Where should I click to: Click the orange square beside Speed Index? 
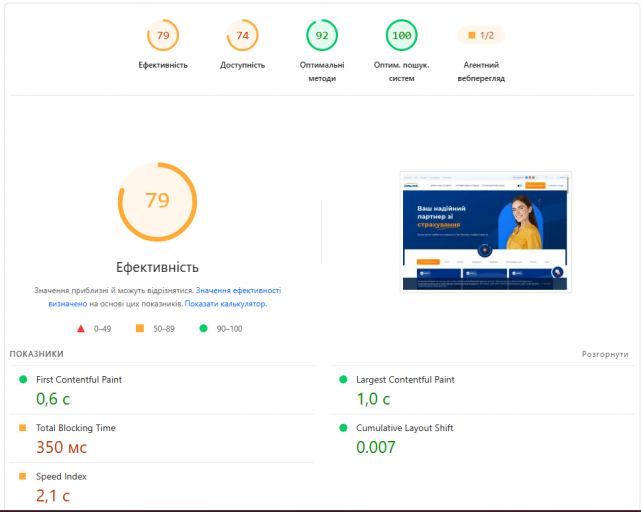pos(22,476)
